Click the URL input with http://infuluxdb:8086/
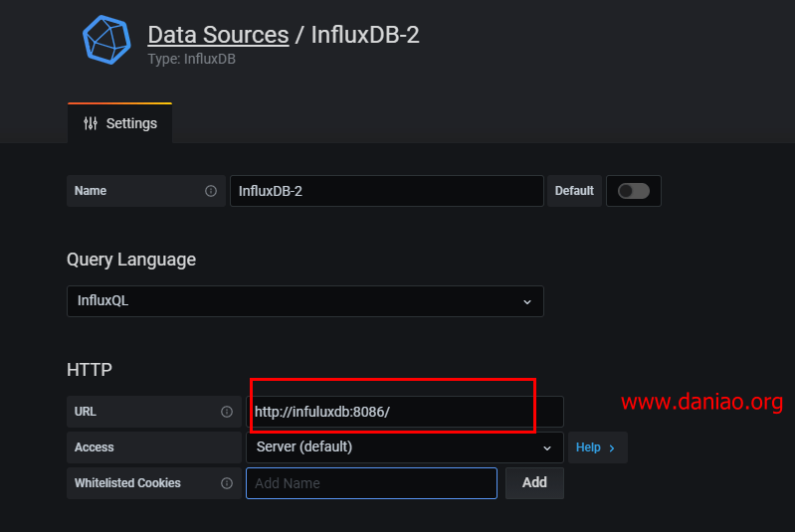This screenshot has height=532, width=795. coord(405,412)
